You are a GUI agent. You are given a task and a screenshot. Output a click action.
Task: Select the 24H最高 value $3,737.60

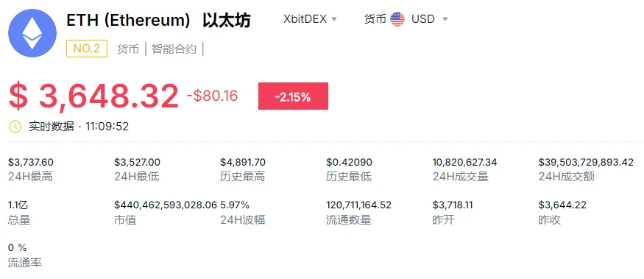pos(31,162)
